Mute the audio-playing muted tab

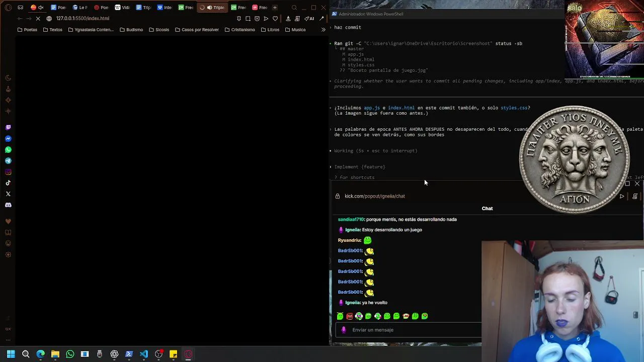coord(41,8)
